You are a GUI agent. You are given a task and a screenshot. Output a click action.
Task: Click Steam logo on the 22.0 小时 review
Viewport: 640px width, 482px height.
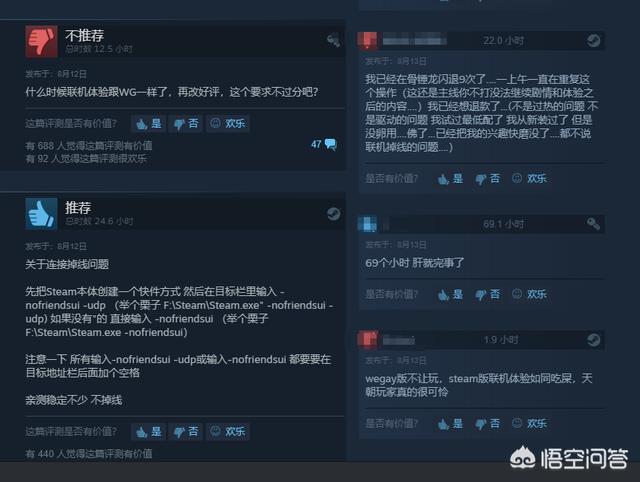click(593, 40)
